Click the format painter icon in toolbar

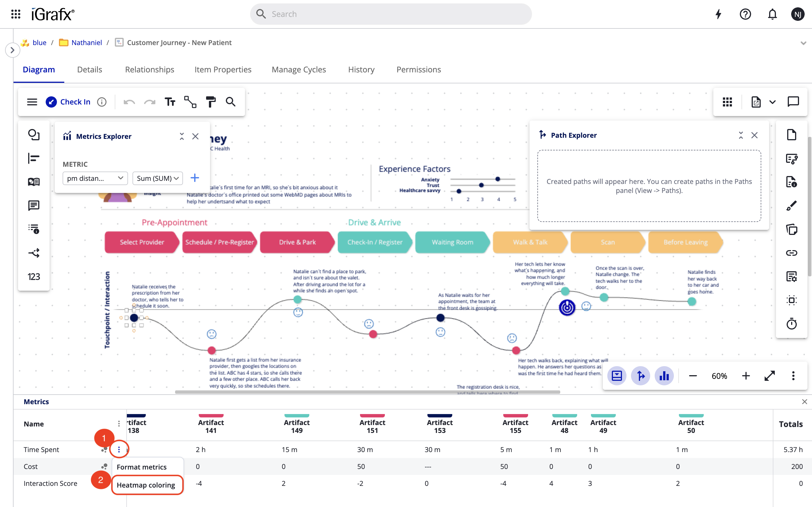[211, 102]
